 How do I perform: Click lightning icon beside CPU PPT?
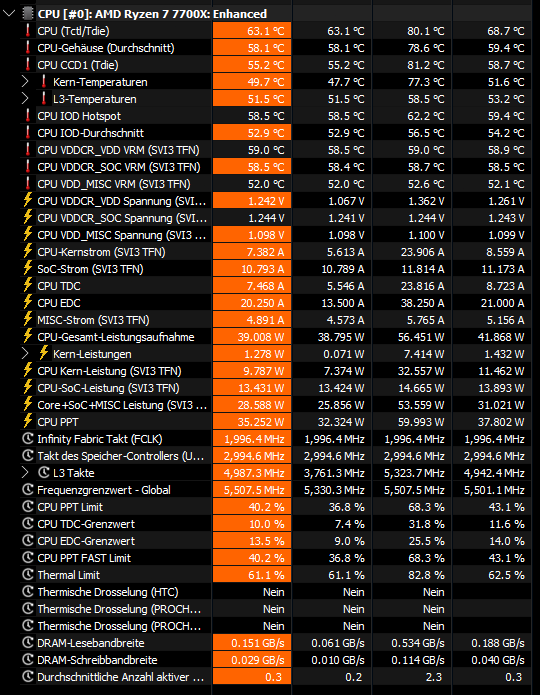pos(27,422)
